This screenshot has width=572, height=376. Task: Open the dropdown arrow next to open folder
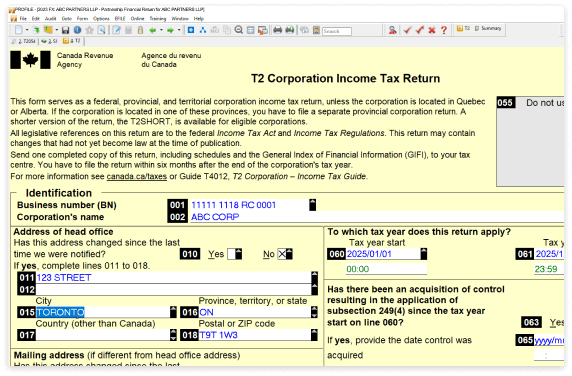(57, 30)
